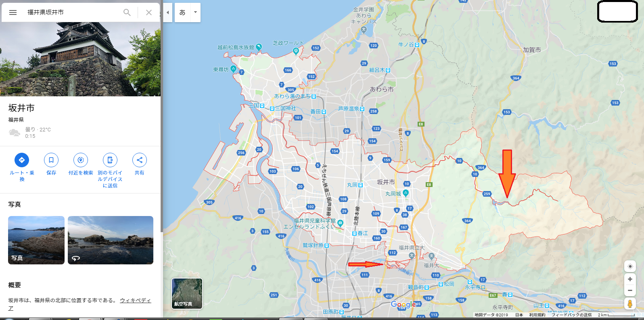Send to device via 別のモバイルデバイスに送信 icon
The image size is (644, 320).
pos(110,160)
